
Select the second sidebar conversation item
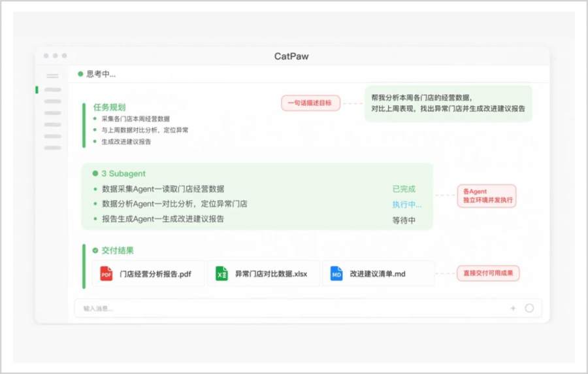click(x=52, y=101)
